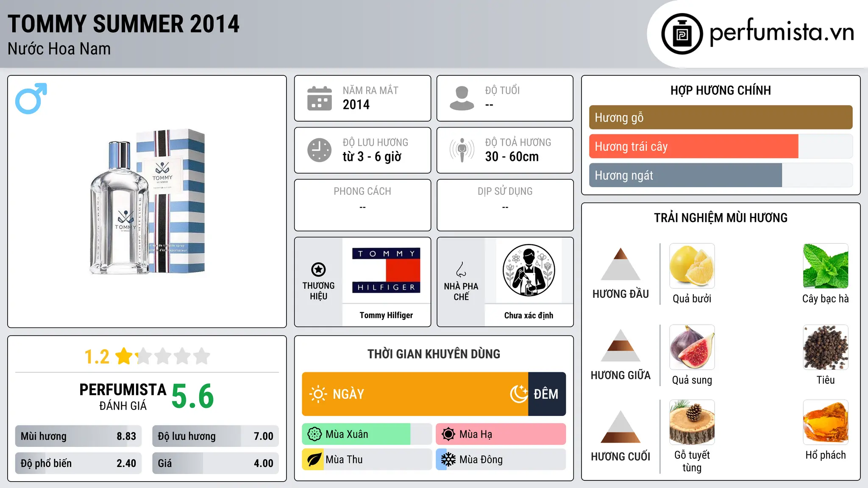
Task: Click the pyramid icon above Hương giữa
Action: pos(620,345)
